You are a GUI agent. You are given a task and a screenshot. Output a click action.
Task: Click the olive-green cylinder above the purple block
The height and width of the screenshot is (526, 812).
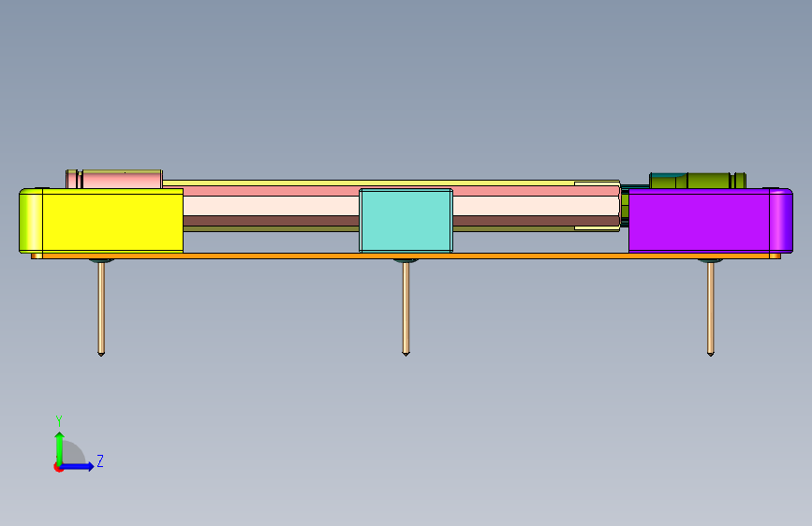[698, 181]
